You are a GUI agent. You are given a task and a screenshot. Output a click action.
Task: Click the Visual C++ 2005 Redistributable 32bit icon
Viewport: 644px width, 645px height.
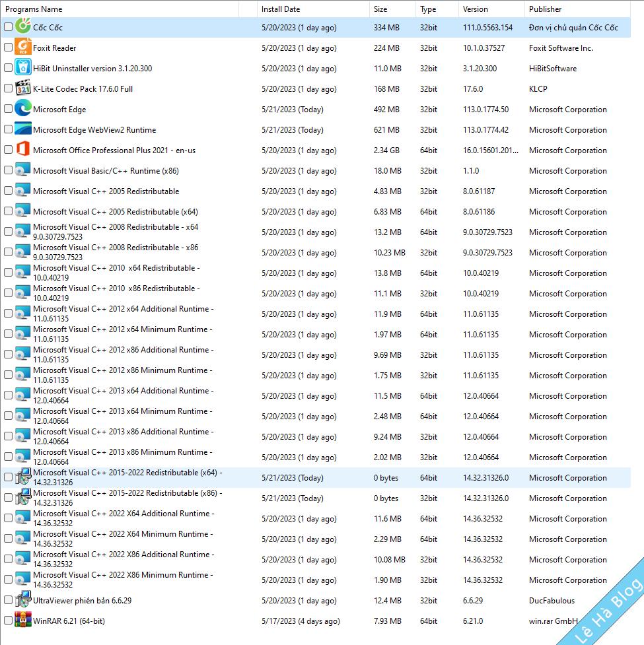coord(23,190)
